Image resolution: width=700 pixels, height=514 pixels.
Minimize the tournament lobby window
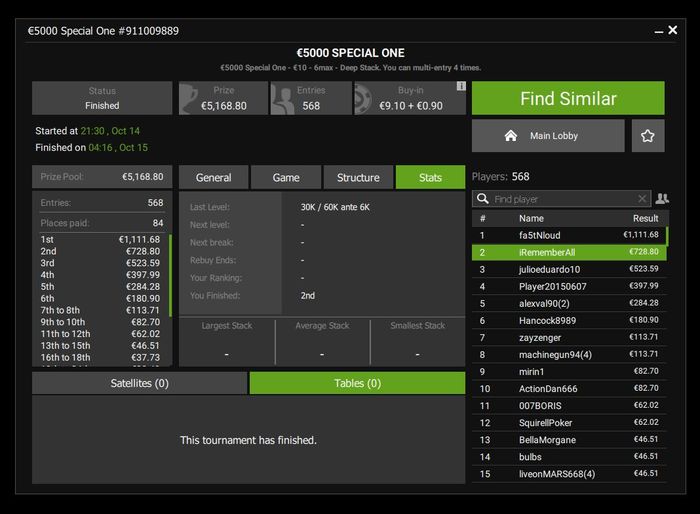click(658, 32)
